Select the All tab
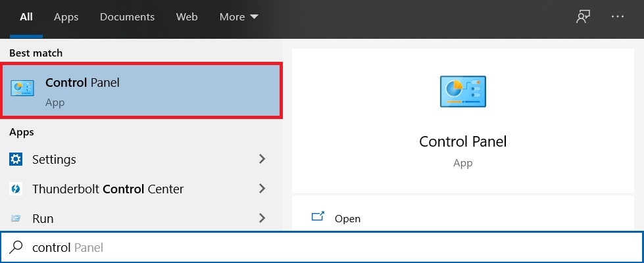The image size is (644, 263). (26, 17)
